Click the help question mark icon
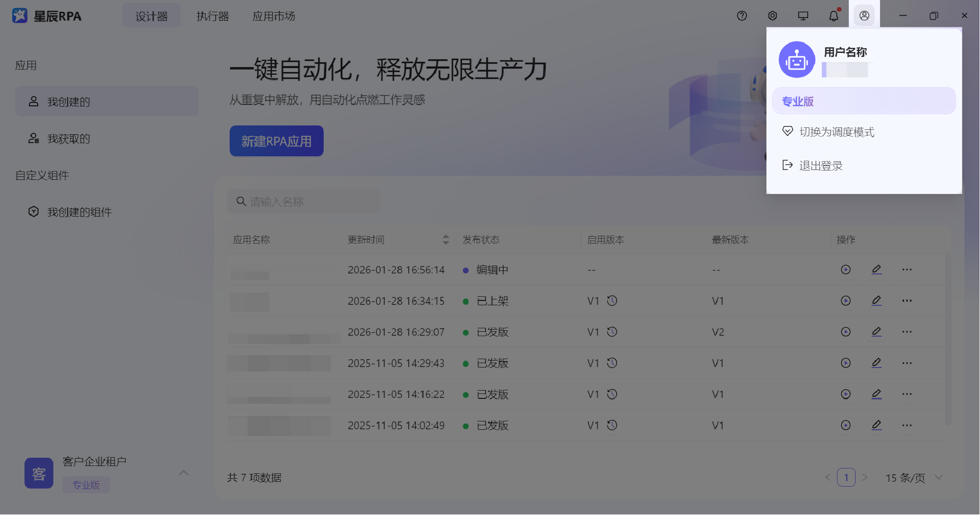980x515 pixels. click(x=741, y=16)
